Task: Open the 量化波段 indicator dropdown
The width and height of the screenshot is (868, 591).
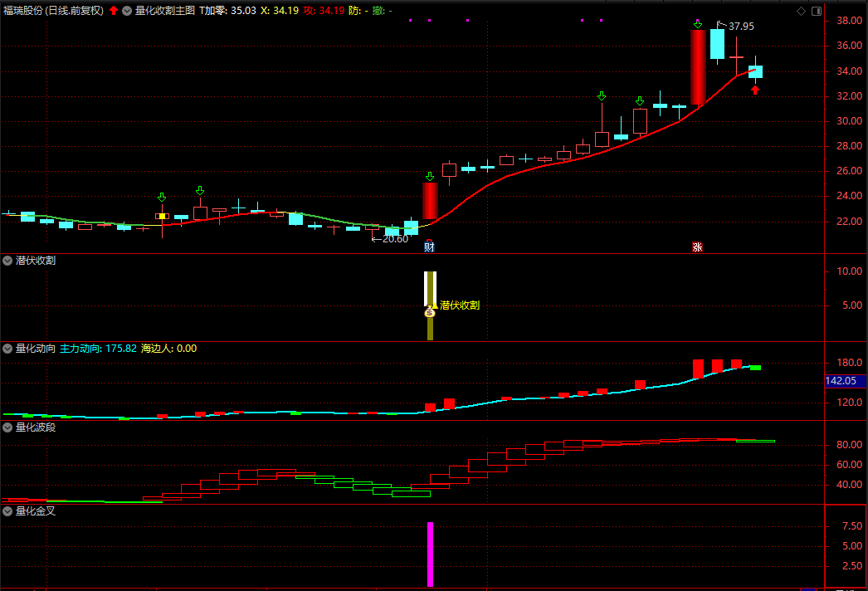Action: pos(7,427)
